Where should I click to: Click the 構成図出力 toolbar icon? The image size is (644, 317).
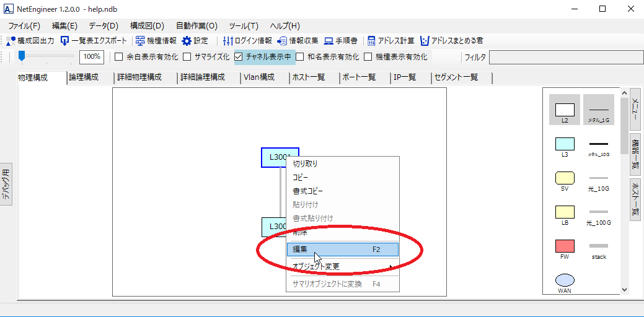11,41
